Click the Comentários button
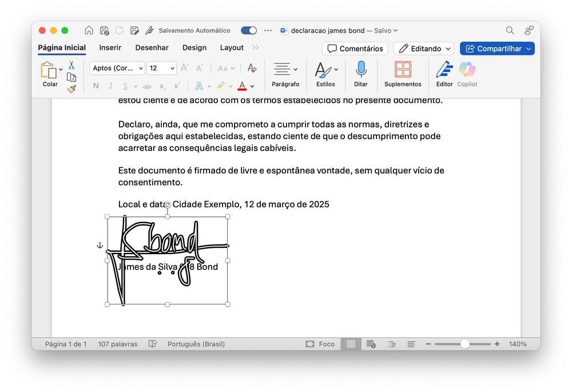The height and width of the screenshot is (392, 572). [x=355, y=49]
